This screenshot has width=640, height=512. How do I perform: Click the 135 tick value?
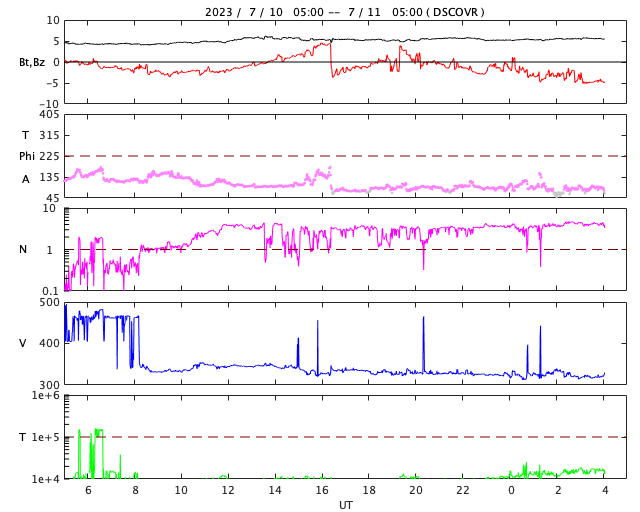[49, 177]
